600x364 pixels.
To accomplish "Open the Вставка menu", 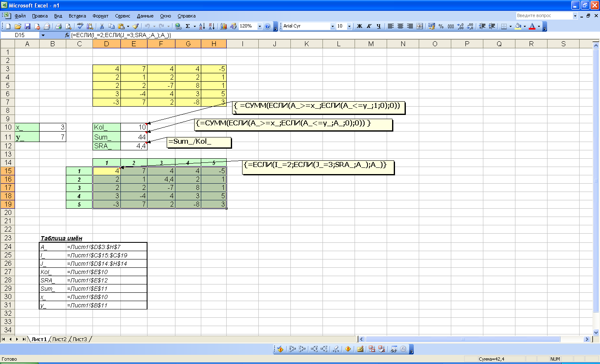I will 77,16.
